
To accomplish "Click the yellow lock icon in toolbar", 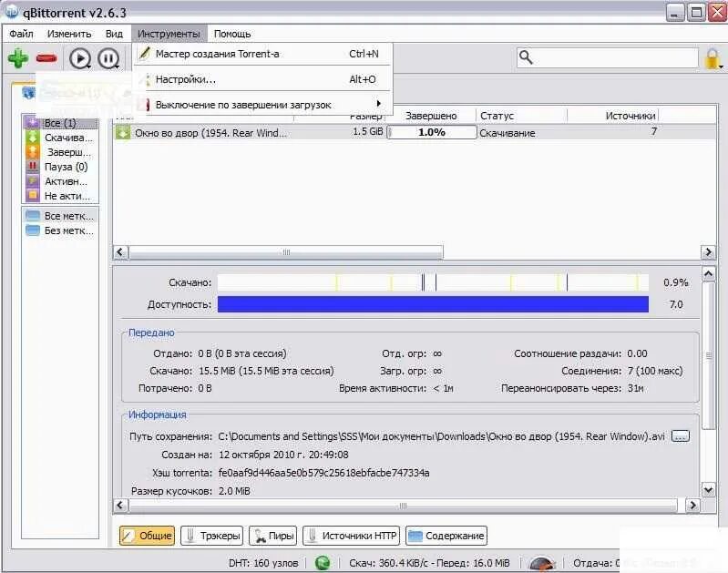I will pyautogui.click(x=713, y=58).
